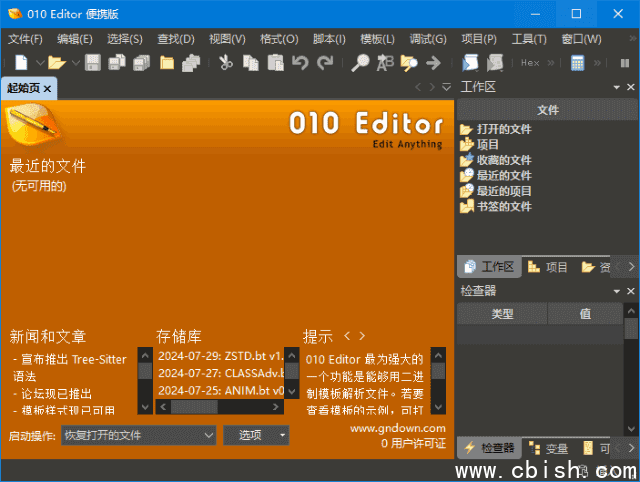Screen dimensions: 640x482
Task: Select 最近的项目 in workspace tree
Action: pos(504,191)
